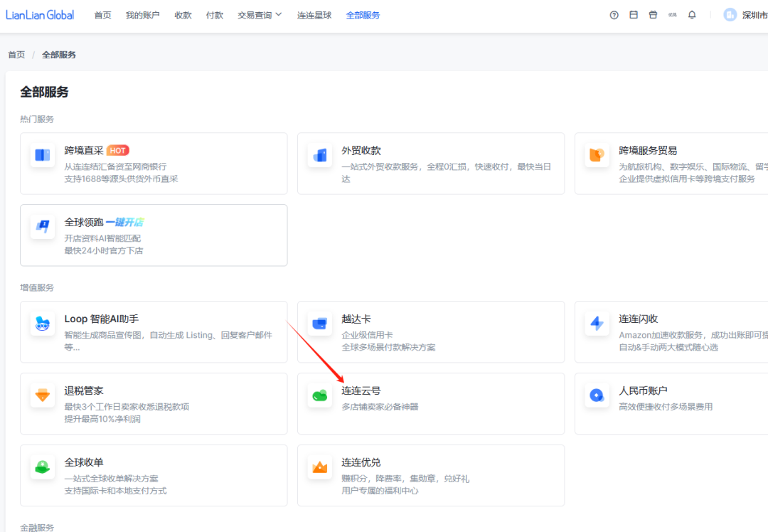768x532 pixels.
Task: Open the 全球领跑 service title
Action: tap(84, 223)
